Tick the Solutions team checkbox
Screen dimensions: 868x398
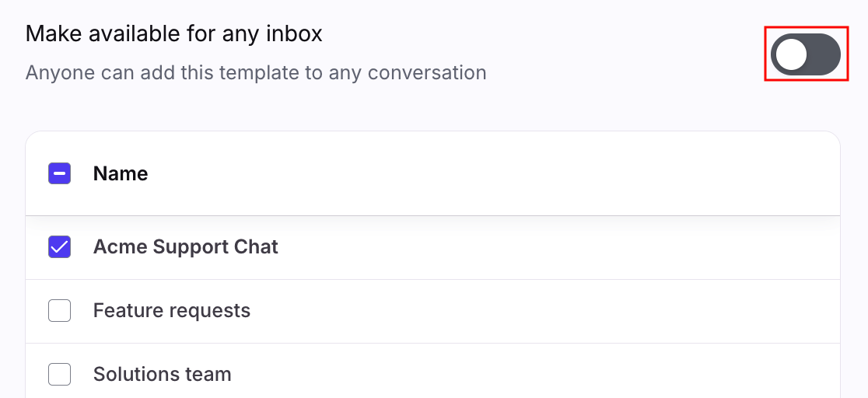coord(60,375)
